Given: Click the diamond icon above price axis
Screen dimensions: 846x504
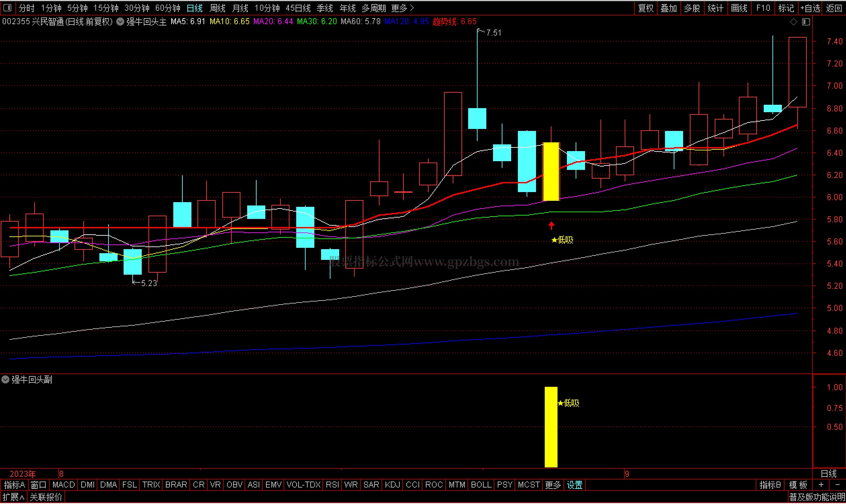Looking at the screenshot, I should pyautogui.click(x=793, y=22).
